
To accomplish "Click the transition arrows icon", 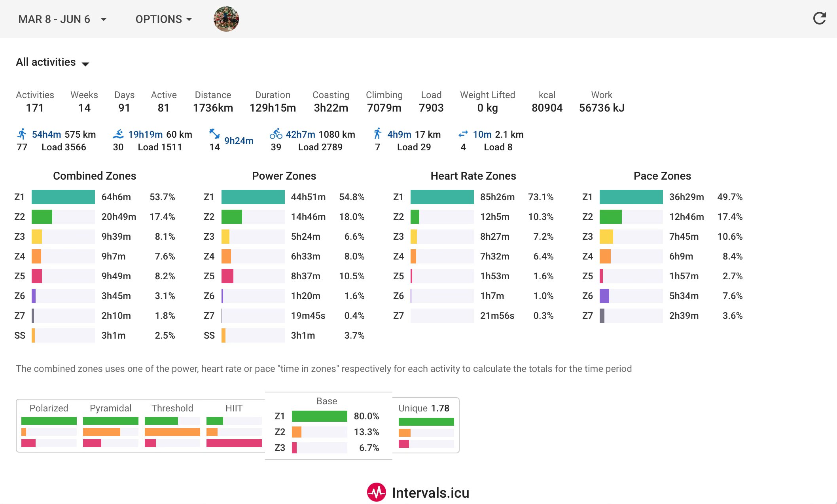I will tap(463, 134).
